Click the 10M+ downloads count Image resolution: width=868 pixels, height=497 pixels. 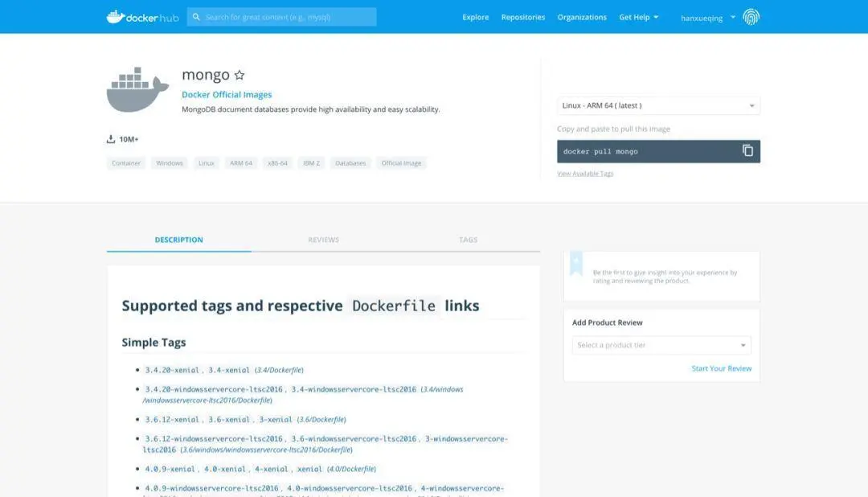pos(129,139)
